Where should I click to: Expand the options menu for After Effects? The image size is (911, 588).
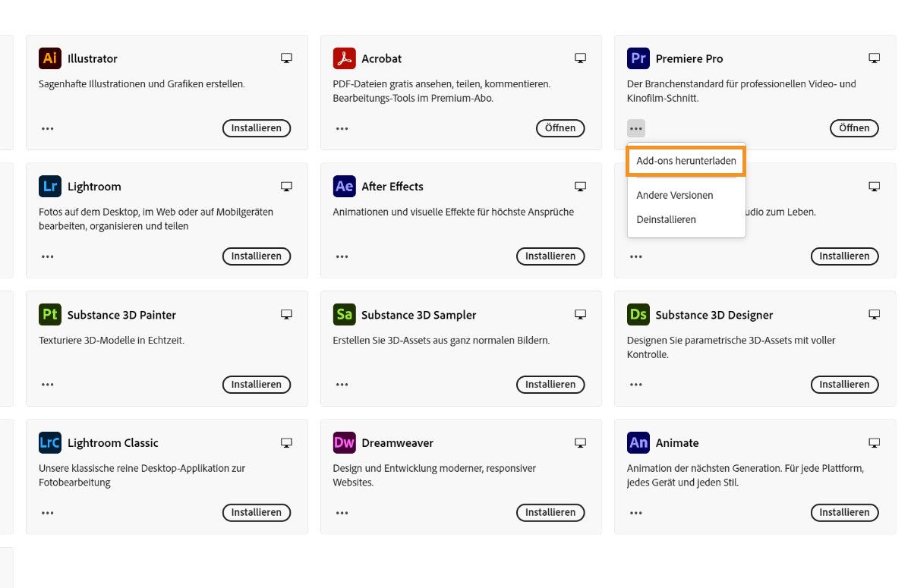point(342,256)
